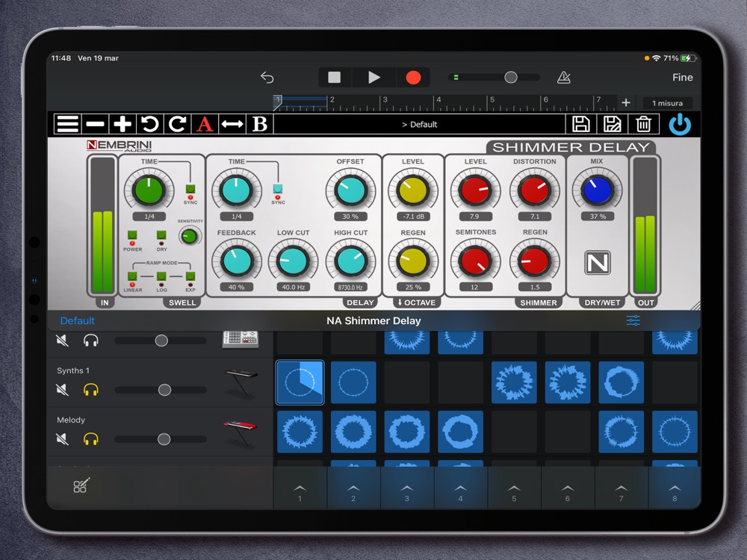Tap the undo arrow in the top bar
747x560 pixels.
(267, 77)
